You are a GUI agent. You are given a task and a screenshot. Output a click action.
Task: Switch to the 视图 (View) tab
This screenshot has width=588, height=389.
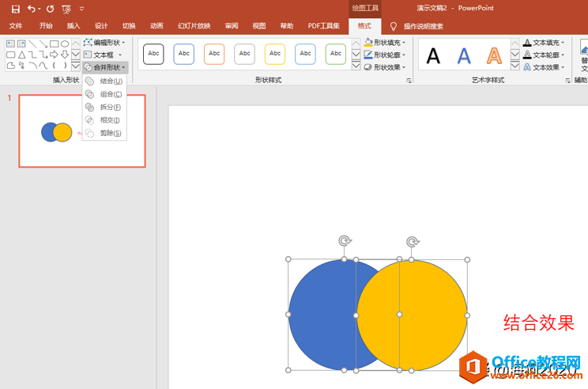click(259, 26)
